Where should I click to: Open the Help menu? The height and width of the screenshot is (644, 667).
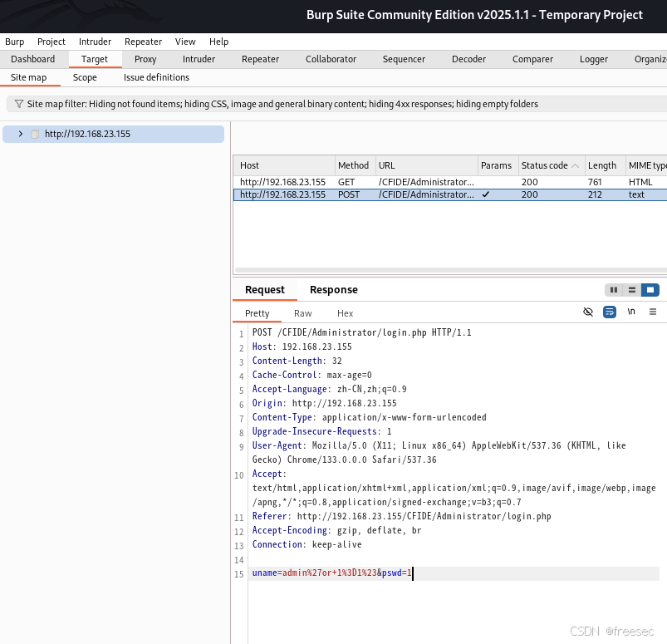218,42
